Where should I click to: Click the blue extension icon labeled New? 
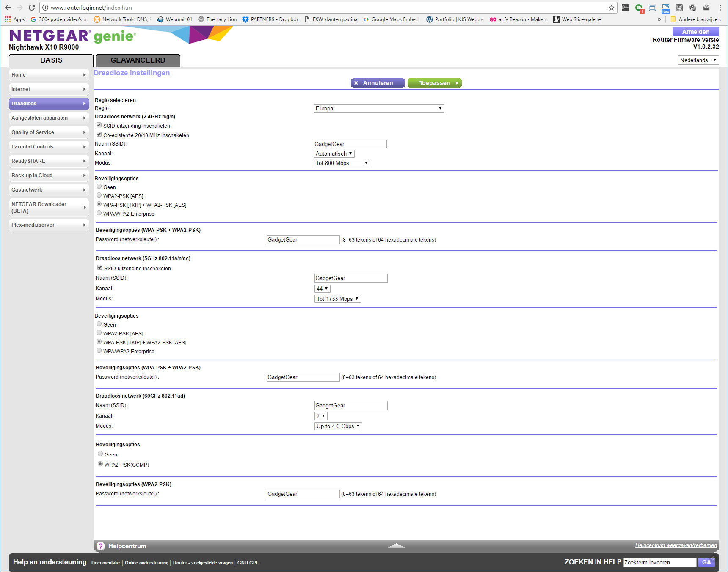[x=666, y=8]
